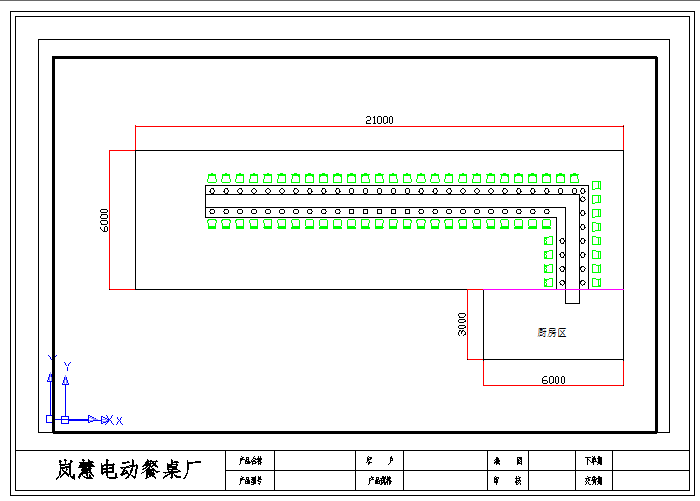Viewport: 700px width, 501px height.
Task: Click the 岚慧电动餐桌厂 title text
Action: pyautogui.click(x=129, y=470)
